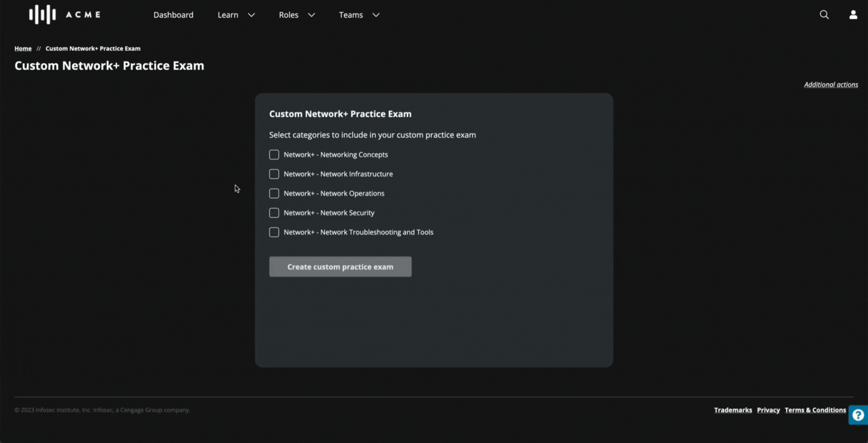
Task: Expand the Learn dropdown chevron
Action: (x=251, y=15)
